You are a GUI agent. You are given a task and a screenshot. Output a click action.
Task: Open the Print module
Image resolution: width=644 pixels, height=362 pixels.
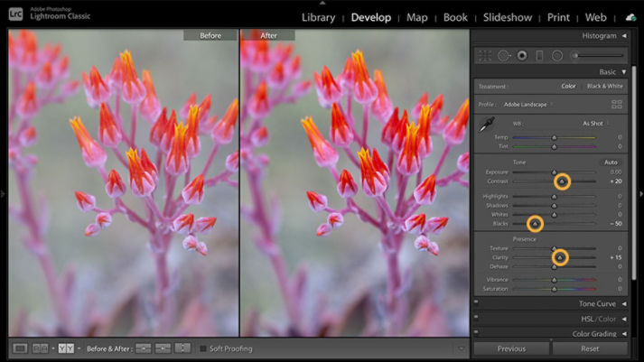click(558, 18)
